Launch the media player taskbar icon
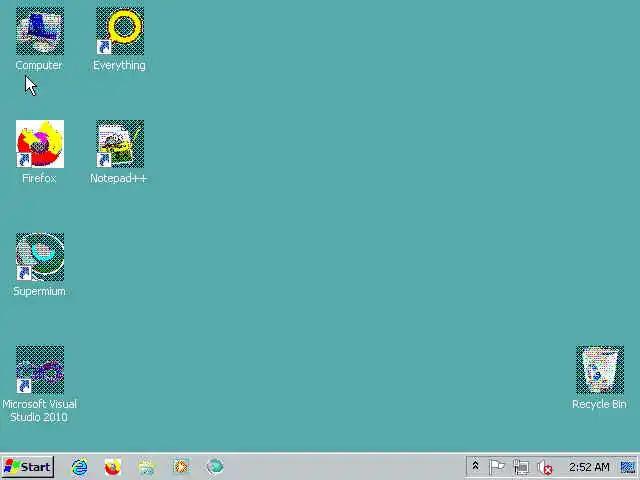The image size is (640, 480). 181,467
